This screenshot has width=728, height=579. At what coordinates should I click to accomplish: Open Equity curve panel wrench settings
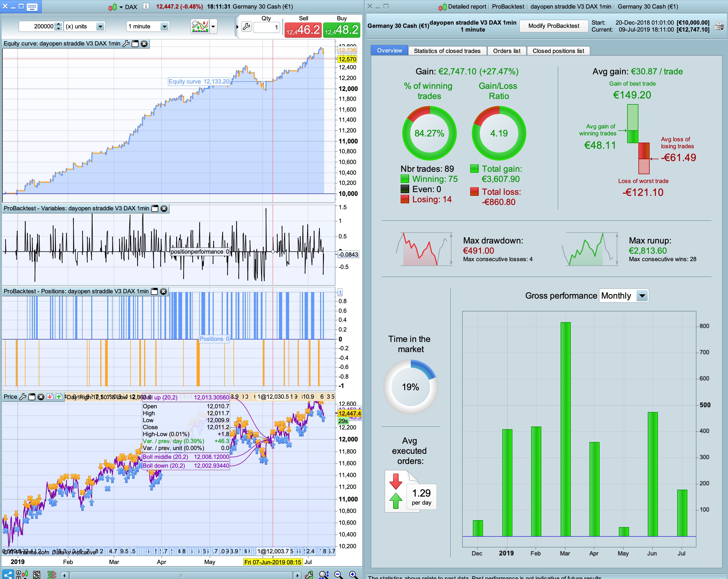pyautogui.click(x=126, y=44)
